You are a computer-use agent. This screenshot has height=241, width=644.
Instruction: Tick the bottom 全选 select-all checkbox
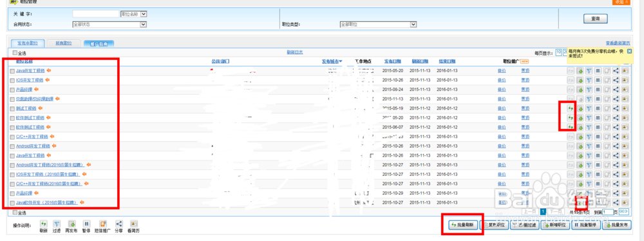click(15, 212)
